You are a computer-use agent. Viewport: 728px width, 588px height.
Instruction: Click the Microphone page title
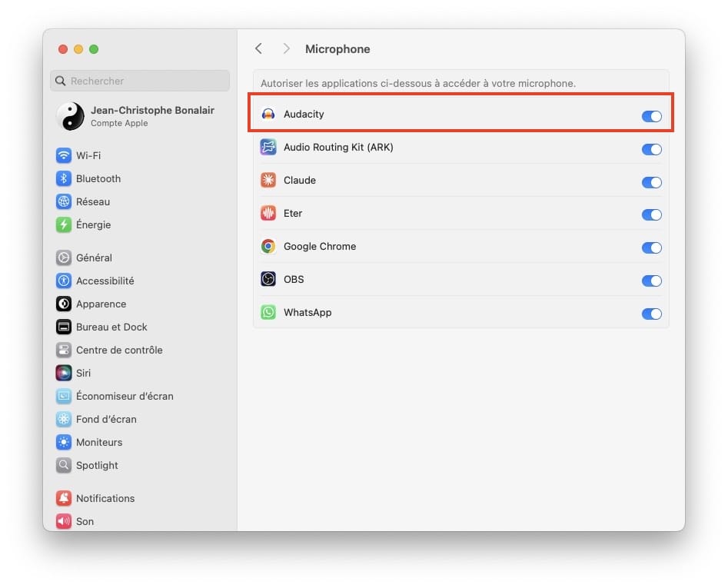(x=337, y=48)
